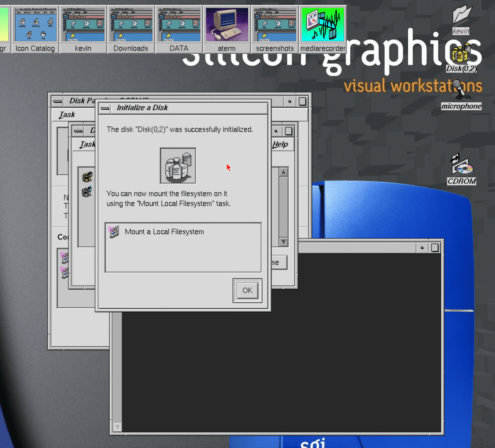Image resolution: width=495 pixels, height=448 pixels.
Task: Maximize the middle dialog behind Initialize a Disk
Action: tap(289, 131)
